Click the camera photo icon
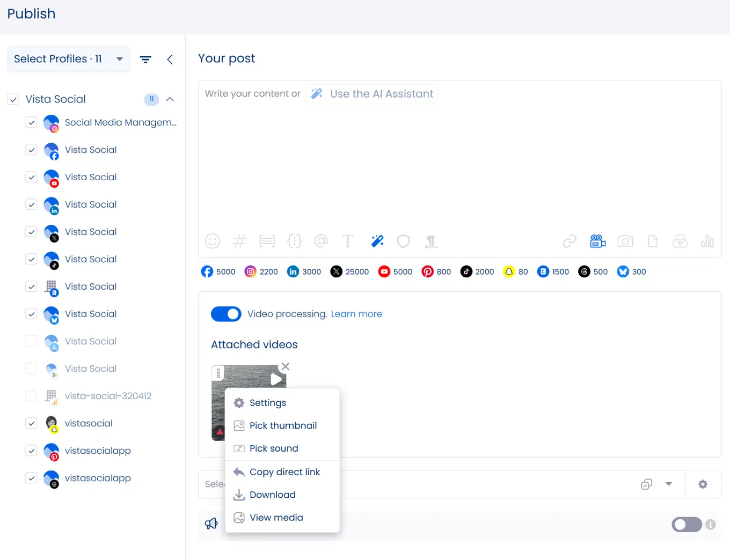The height and width of the screenshot is (560, 730). coord(625,241)
